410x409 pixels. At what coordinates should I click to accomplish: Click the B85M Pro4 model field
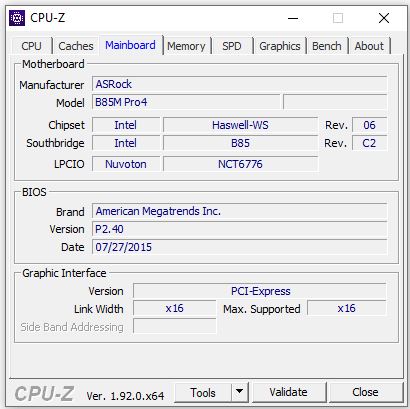(186, 102)
